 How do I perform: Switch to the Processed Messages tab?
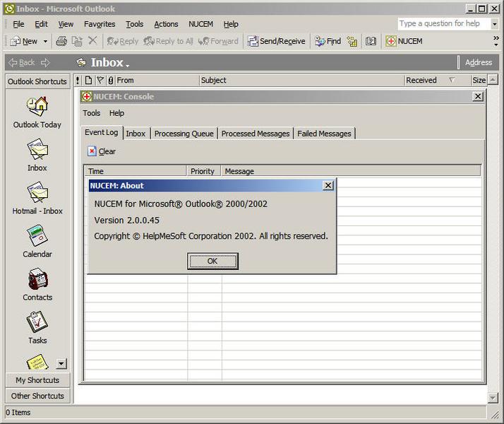tap(256, 134)
